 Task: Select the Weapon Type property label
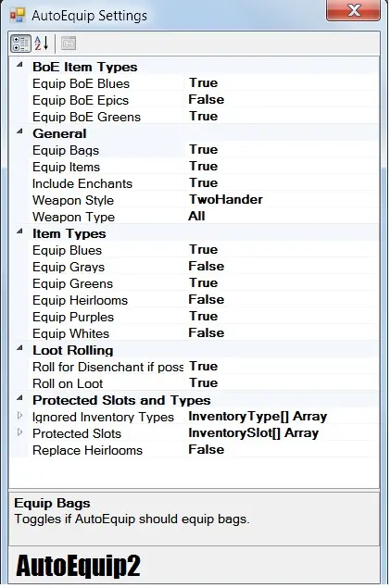pos(73,217)
